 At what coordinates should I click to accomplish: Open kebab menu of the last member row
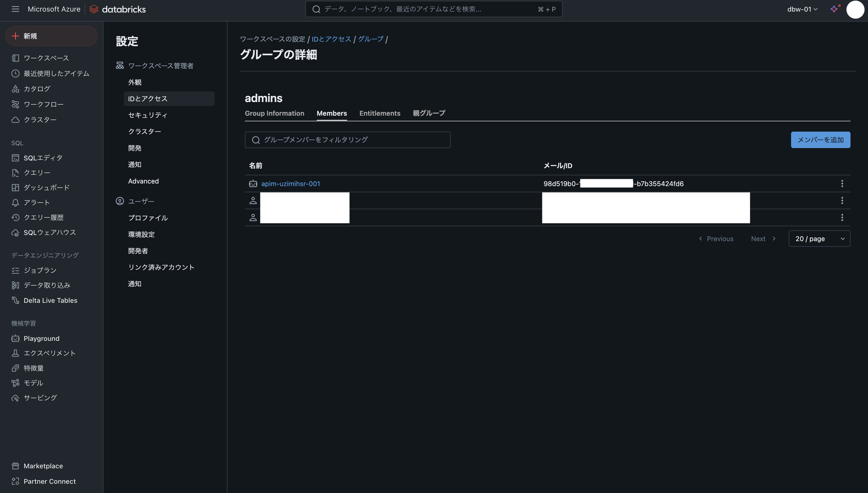pyautogui.click(x=842, y=217)
